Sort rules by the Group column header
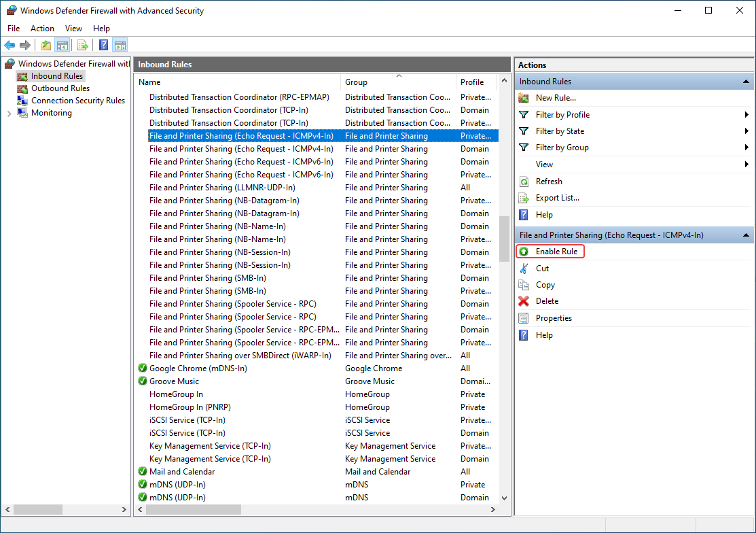Image resolution: width=756 pixels, height=533 pixels. point(398,82)
